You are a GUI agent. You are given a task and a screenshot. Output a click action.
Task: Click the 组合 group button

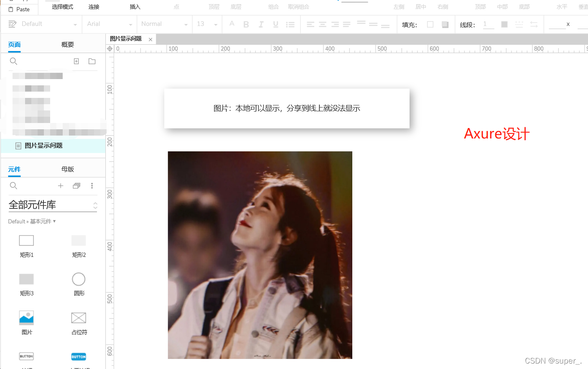point(273,7)
